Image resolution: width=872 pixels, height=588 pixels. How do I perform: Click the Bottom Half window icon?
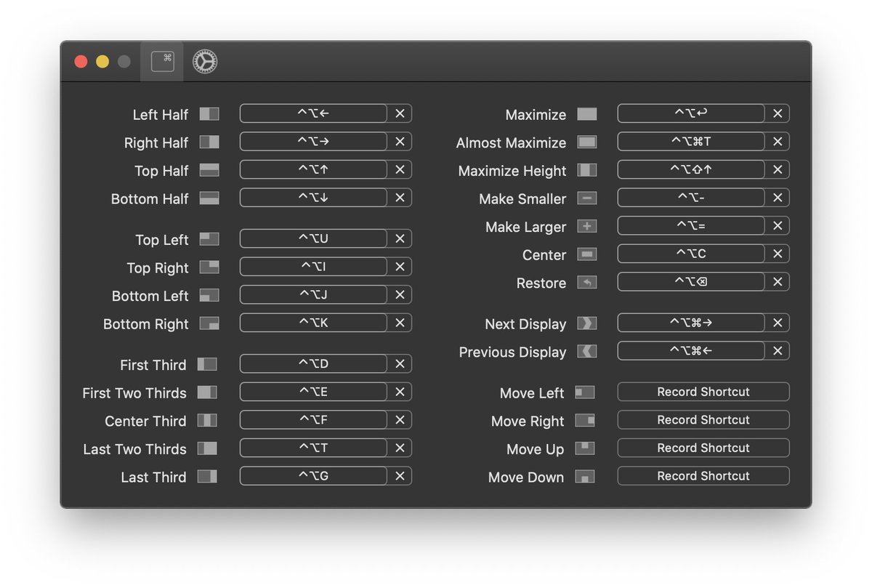click(x=209, y=198)
